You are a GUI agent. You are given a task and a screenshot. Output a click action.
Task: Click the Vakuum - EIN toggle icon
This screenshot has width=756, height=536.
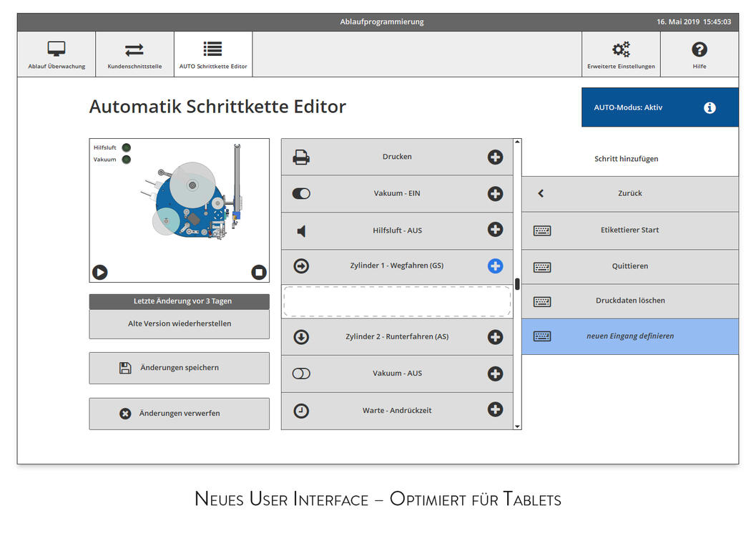301,193
